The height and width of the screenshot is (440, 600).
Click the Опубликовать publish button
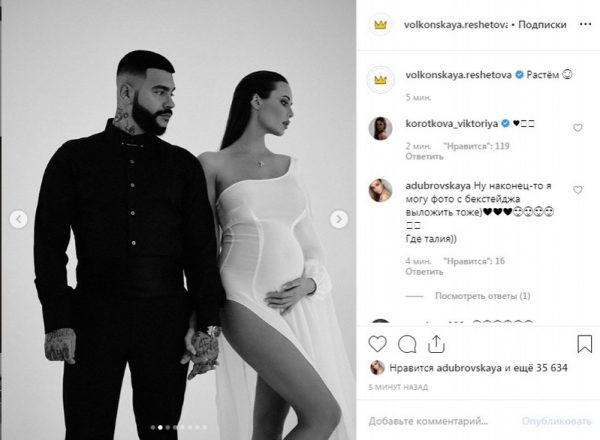coord(557,421)
